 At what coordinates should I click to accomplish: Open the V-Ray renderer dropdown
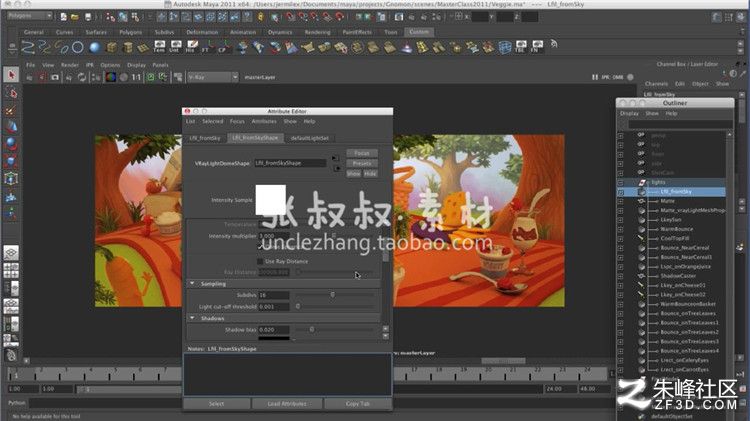tap(212, 77)
